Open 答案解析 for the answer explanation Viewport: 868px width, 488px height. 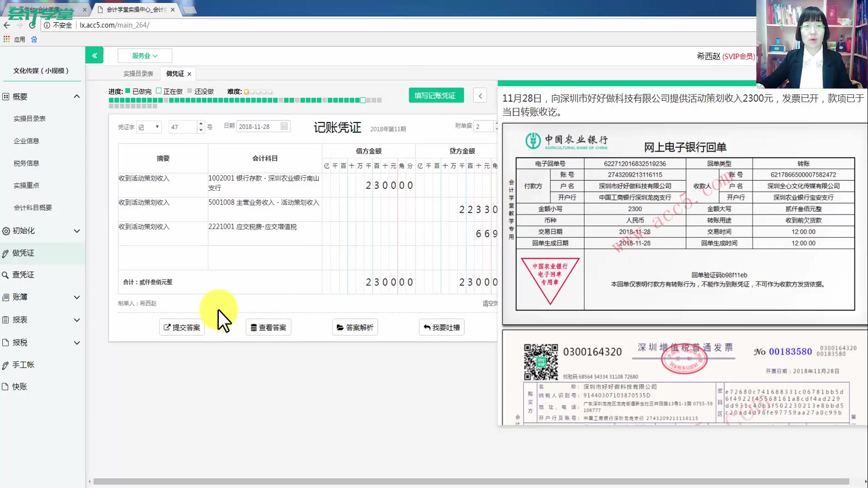tap(355, 327)
